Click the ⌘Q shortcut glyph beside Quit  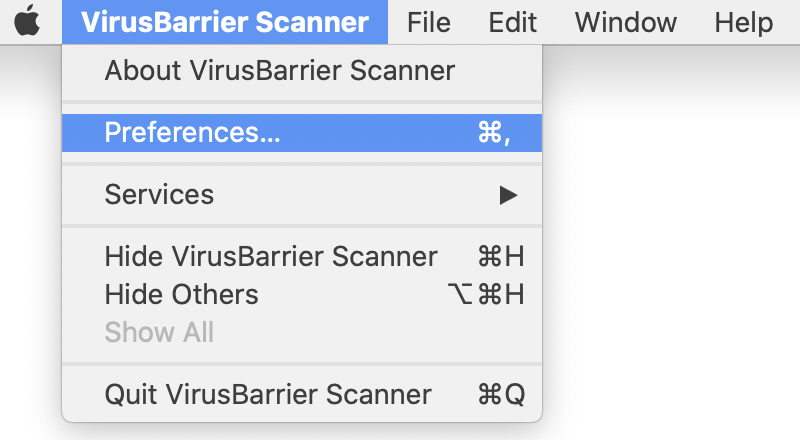[501, 395]
